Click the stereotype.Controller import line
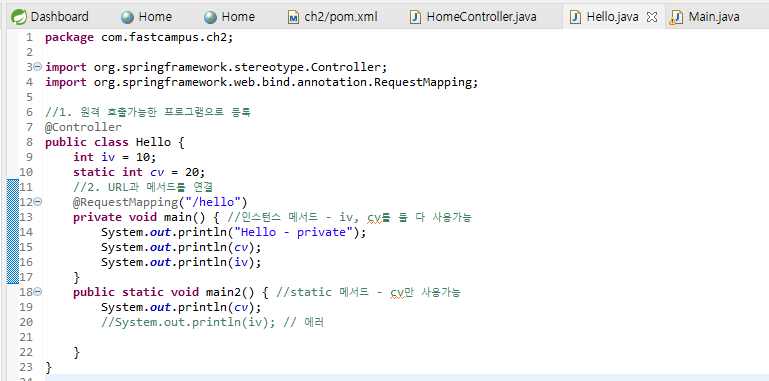This screenshot has width=769, height=381. pos(216,67)
